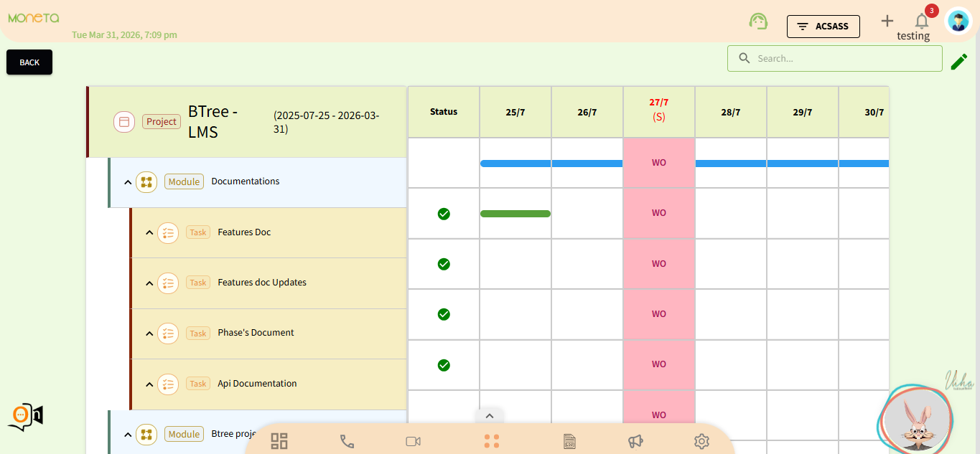Select the four-dot apps menu item
This screenshot has width=980, height=454.
(x=491, y=441)
